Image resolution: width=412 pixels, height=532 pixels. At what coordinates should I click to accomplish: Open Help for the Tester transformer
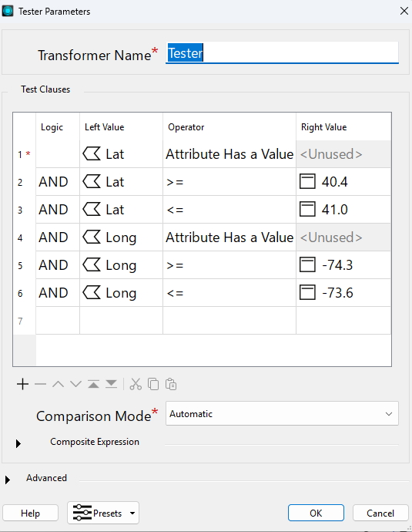tap(30, 513)
